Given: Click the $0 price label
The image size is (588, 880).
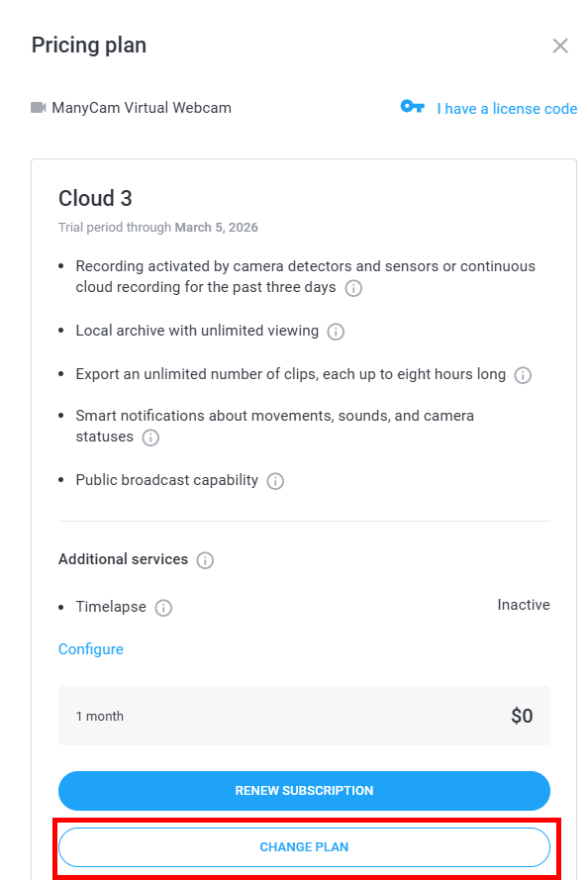Looking at the screenshot, I should (522, 716).
